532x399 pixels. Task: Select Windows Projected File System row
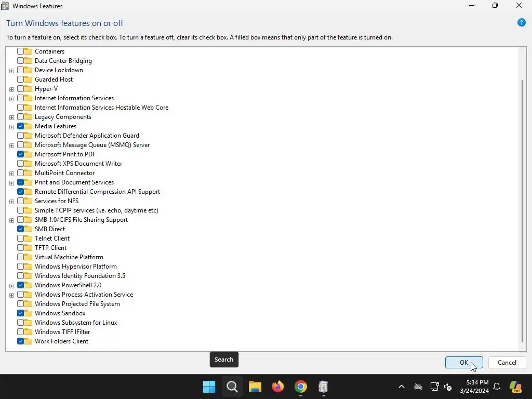tap(77, 303)
